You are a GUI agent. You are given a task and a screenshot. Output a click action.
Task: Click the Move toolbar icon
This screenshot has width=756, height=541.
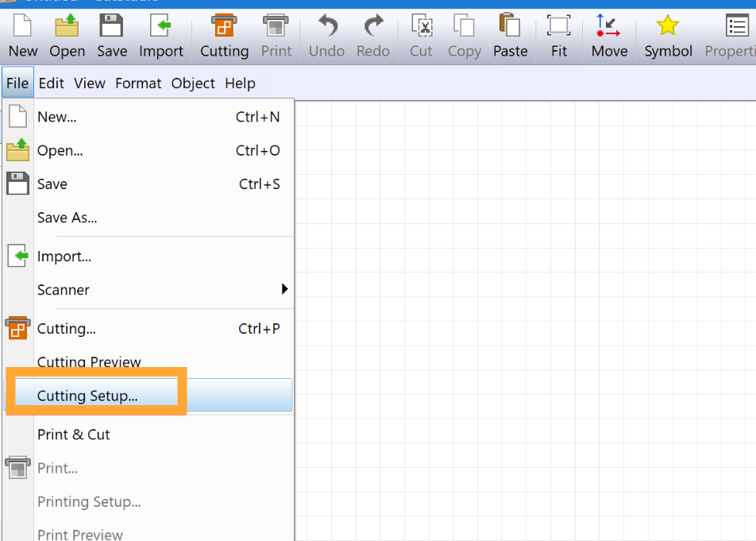(608, 26)
